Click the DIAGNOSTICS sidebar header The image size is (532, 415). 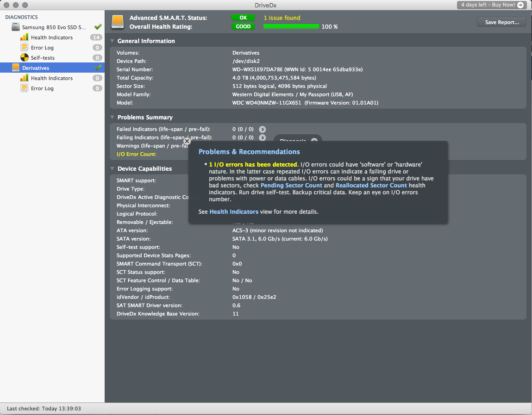click(21, 17)
